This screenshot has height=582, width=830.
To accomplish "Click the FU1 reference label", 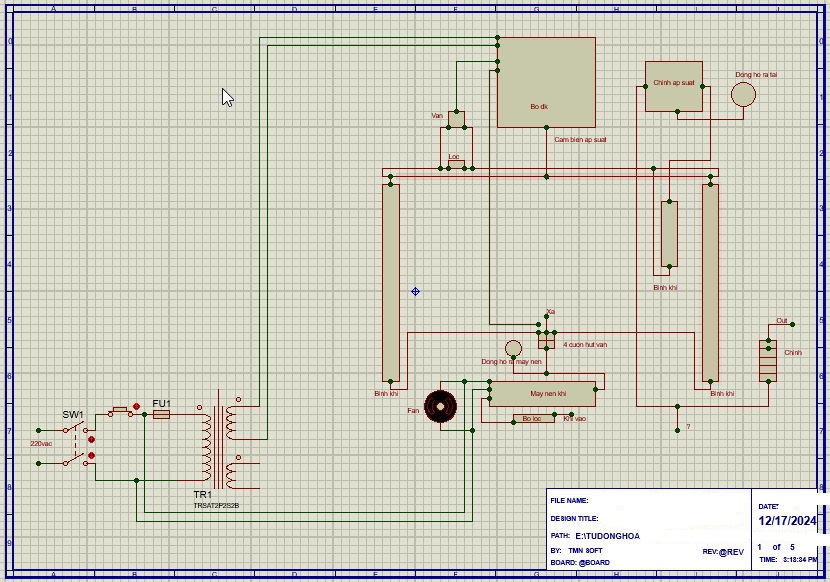I will pos(161,404).
